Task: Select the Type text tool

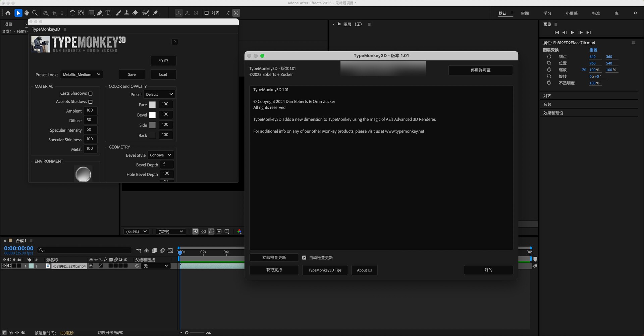Action: (108, 13)
